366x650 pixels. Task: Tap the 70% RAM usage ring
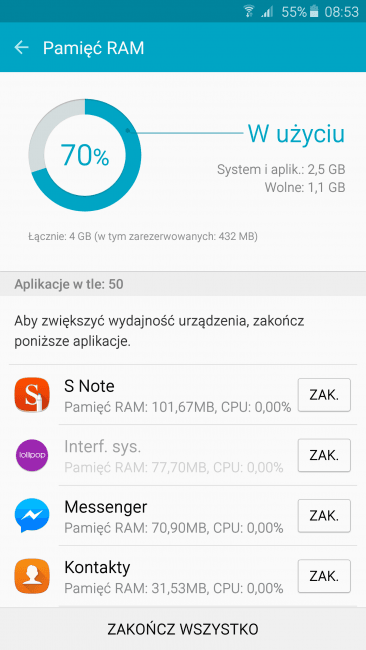point(85,155)
